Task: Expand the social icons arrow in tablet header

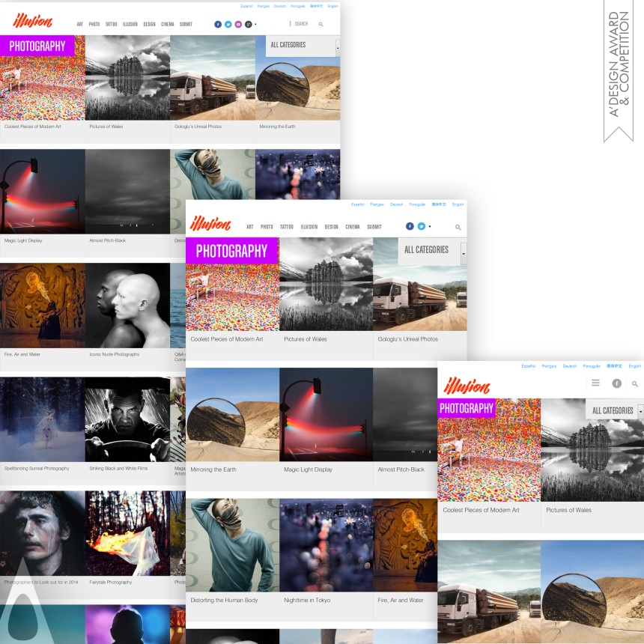Action: pyautogui.click(x=430, y=226)
